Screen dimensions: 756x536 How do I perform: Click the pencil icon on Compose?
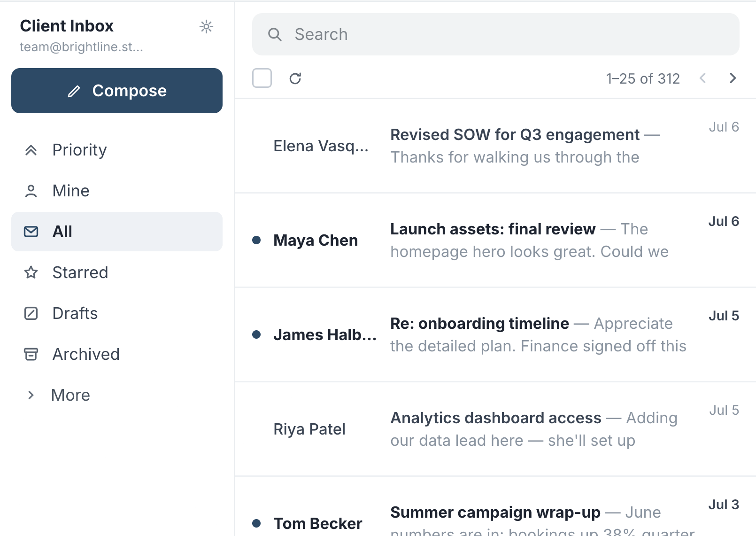74,91
